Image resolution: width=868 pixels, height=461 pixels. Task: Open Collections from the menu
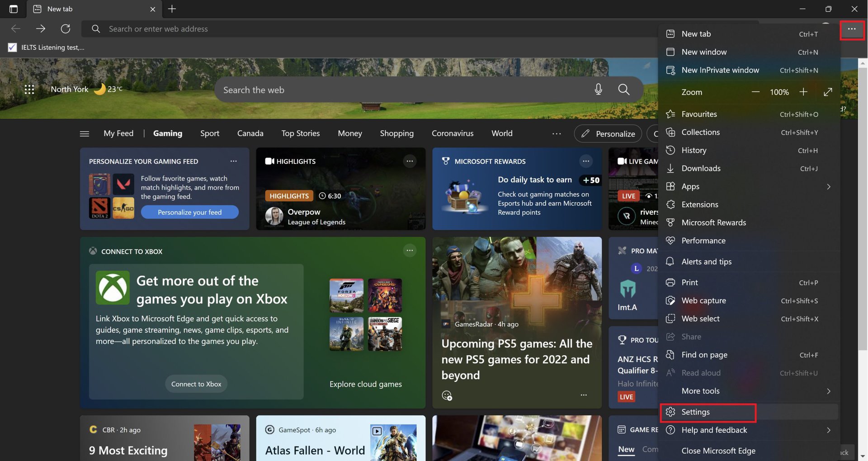pyautogui.click(x=749, y=132)
